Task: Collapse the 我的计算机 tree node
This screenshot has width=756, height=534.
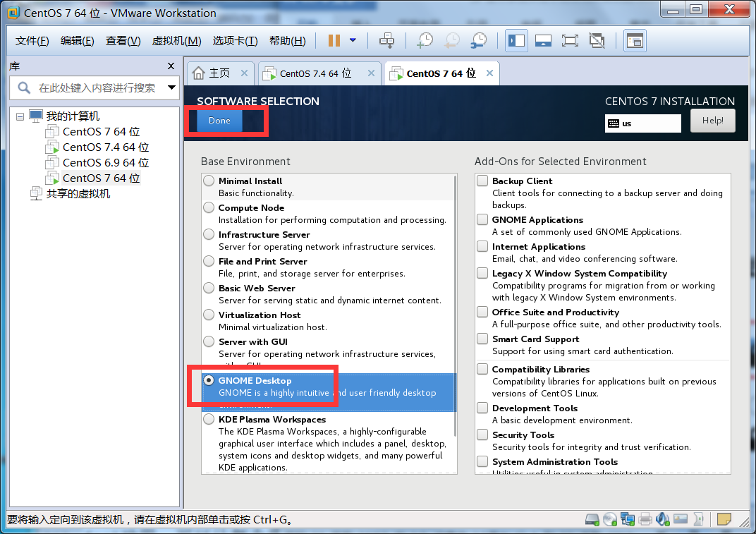Action: coord(20,116)
